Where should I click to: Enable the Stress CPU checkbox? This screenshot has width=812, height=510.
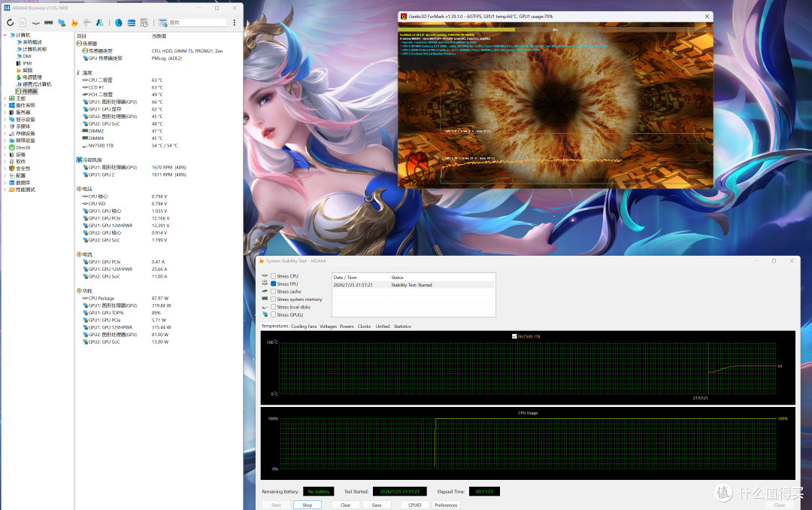tap(274, 276)
